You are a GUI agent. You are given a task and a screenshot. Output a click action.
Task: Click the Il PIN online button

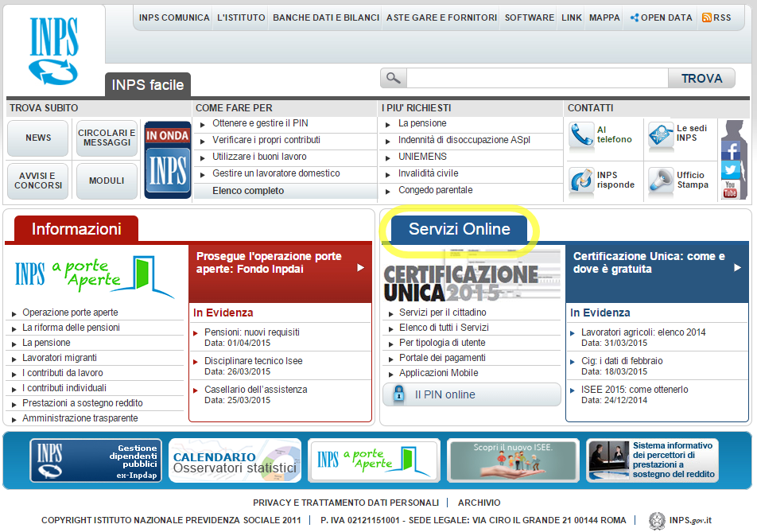coord(472,394)
